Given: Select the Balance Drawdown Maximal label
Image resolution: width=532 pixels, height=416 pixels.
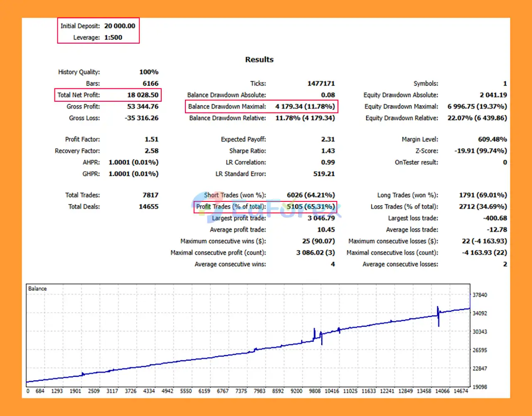Looking at the screenshot, I should tap(227, 107).
